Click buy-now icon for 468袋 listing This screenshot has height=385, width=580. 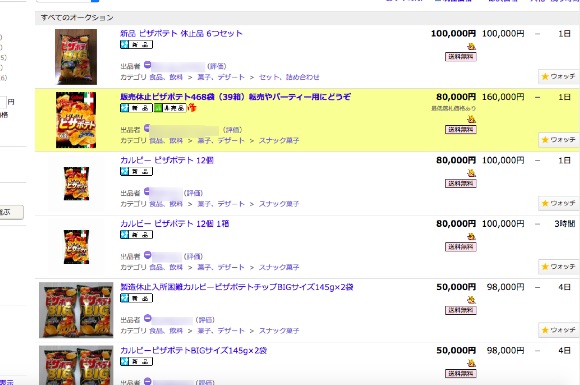pos(471,119)
